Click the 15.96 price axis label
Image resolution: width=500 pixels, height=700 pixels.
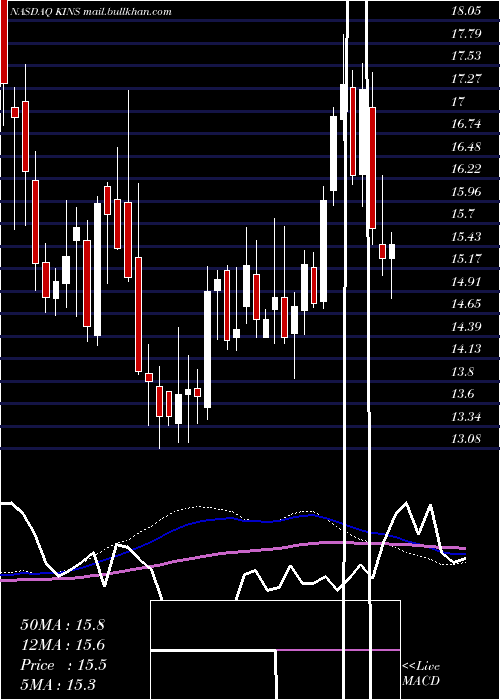click(x=466, y=192)
